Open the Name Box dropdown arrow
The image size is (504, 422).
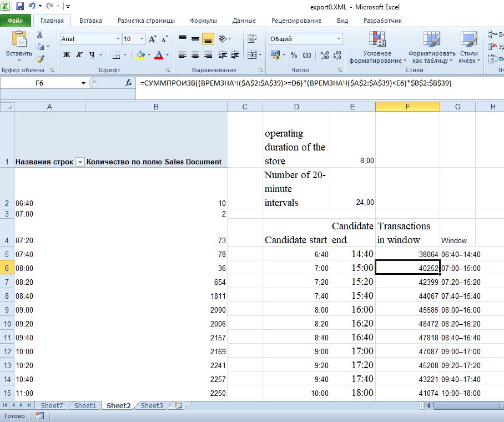click(83, 83)
